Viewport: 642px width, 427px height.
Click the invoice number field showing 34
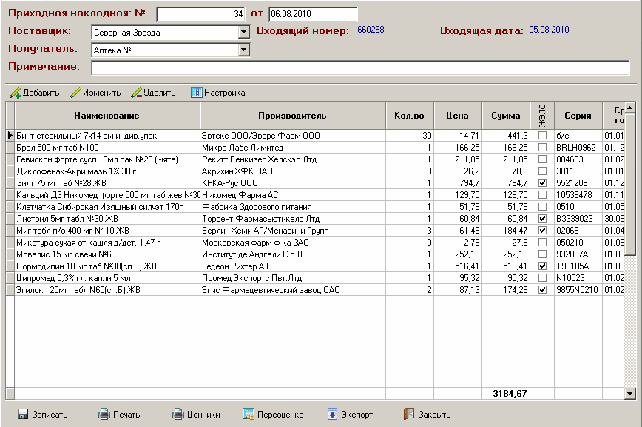pos(201,14)
